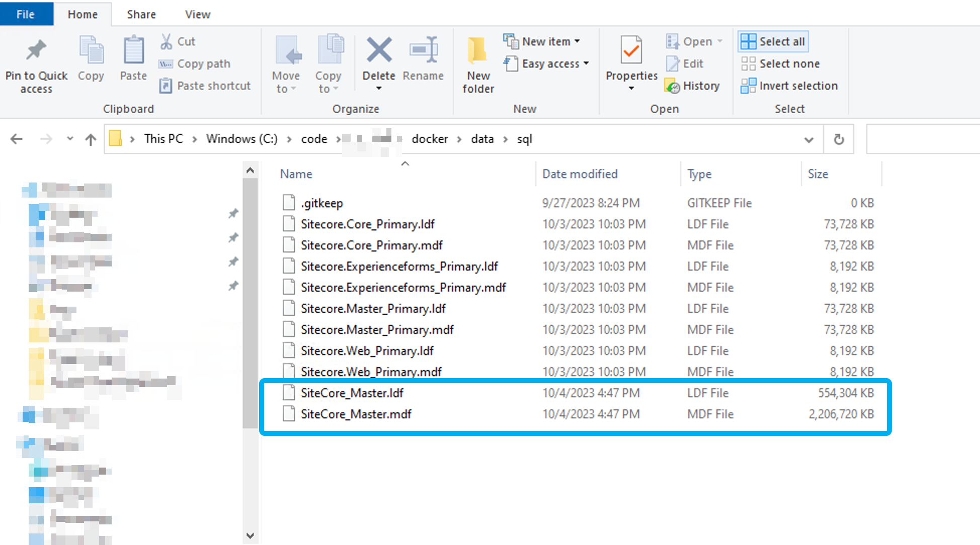Click Windows (C:) in the breadcrumb
The width and height of the screenshot is (980, 545).
coord(241,139)
